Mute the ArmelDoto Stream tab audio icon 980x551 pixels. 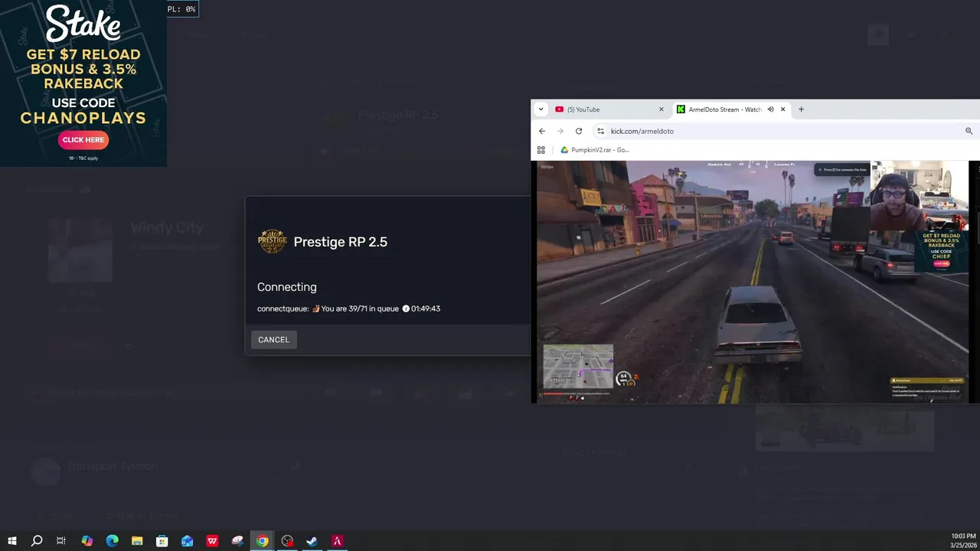[770, 109]
